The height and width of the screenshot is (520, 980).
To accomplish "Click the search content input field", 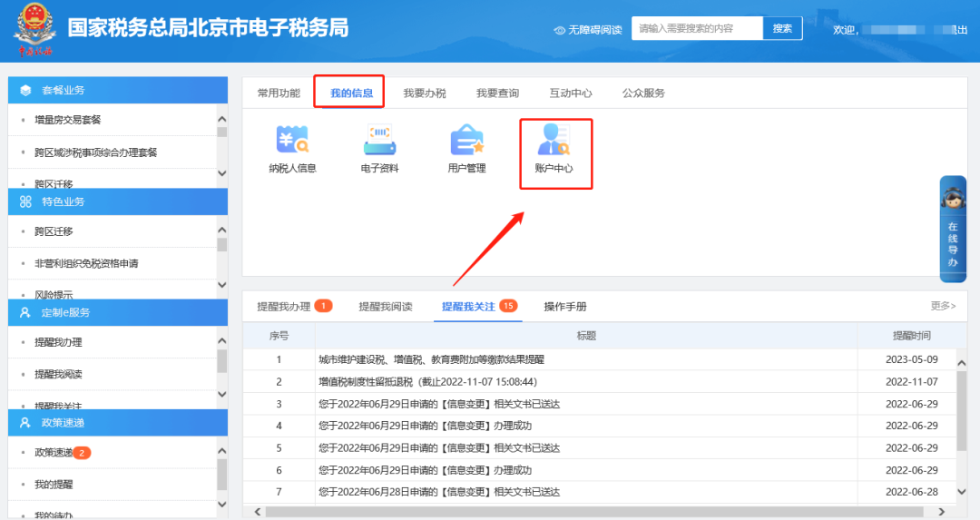I will click(697, 29).
